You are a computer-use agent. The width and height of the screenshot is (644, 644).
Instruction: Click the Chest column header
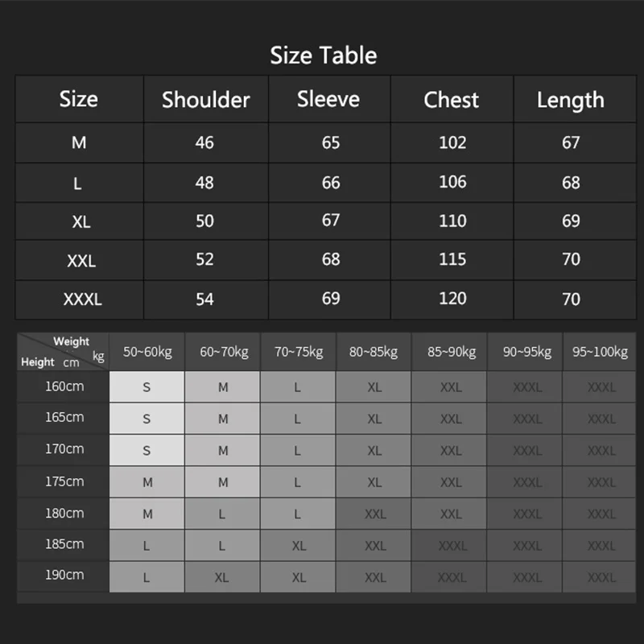point(452,100)
